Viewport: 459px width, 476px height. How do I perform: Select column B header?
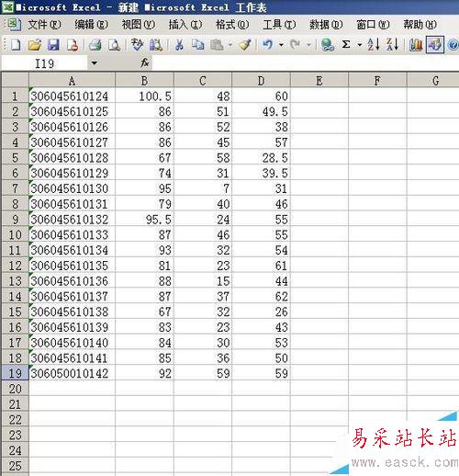(x=144, y=81)
